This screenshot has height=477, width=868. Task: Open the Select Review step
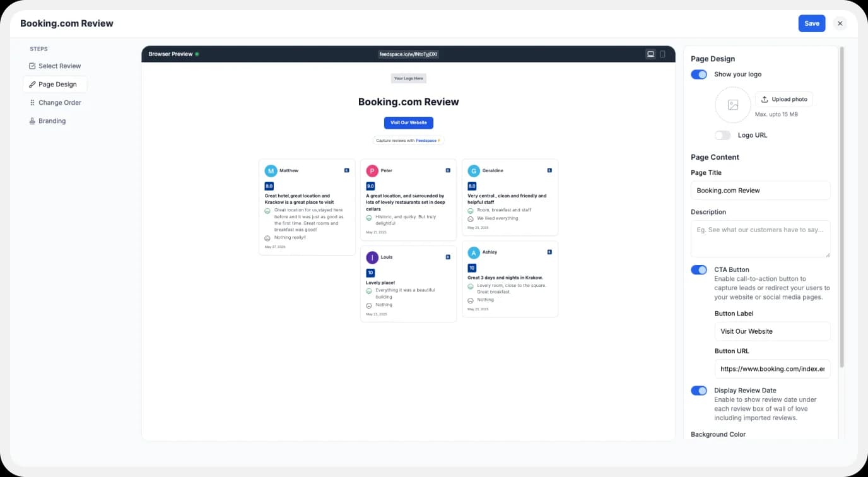(x=59, y=66)
